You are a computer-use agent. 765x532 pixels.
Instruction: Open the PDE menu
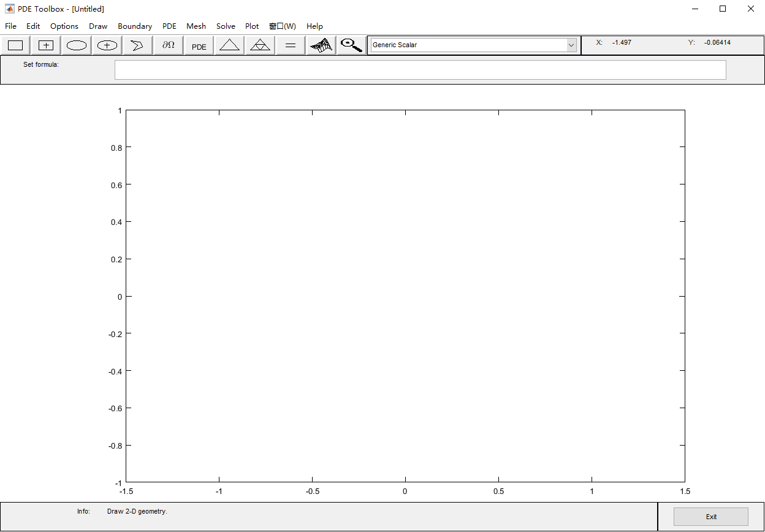(169, 26)
